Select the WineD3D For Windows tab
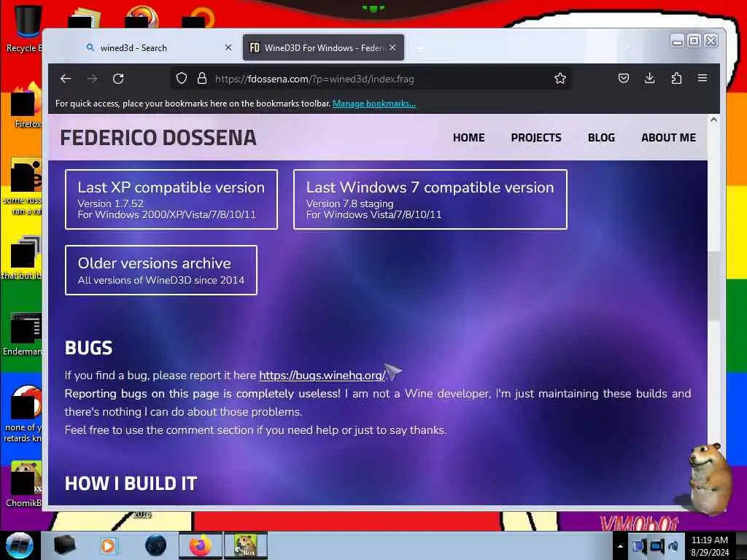Viewport: 747px width, 560px height. tap(323, 47)
